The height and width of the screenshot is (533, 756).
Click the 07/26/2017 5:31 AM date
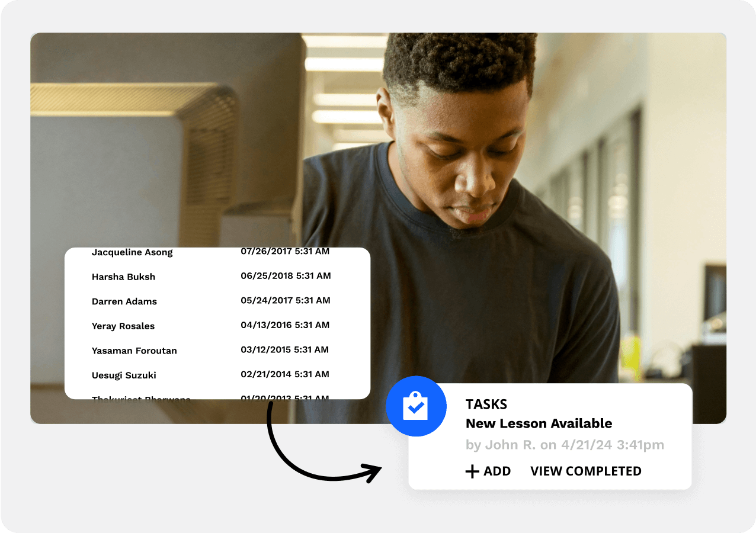(285, 252)
